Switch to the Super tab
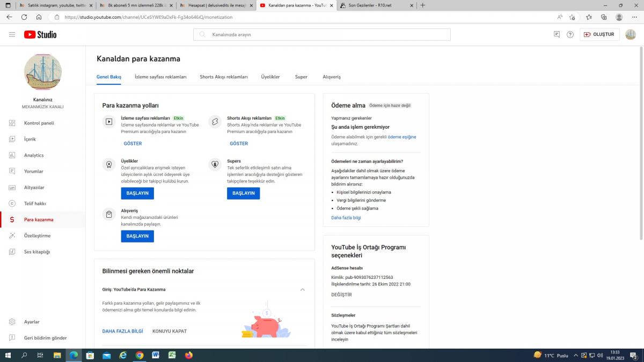 click(301, 77)
